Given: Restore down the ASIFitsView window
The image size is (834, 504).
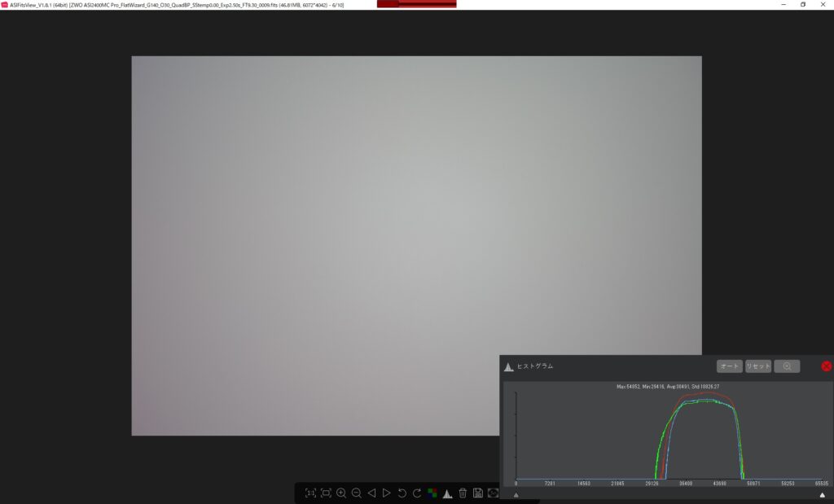Looking at the screenshot, I should coord(803,4).
